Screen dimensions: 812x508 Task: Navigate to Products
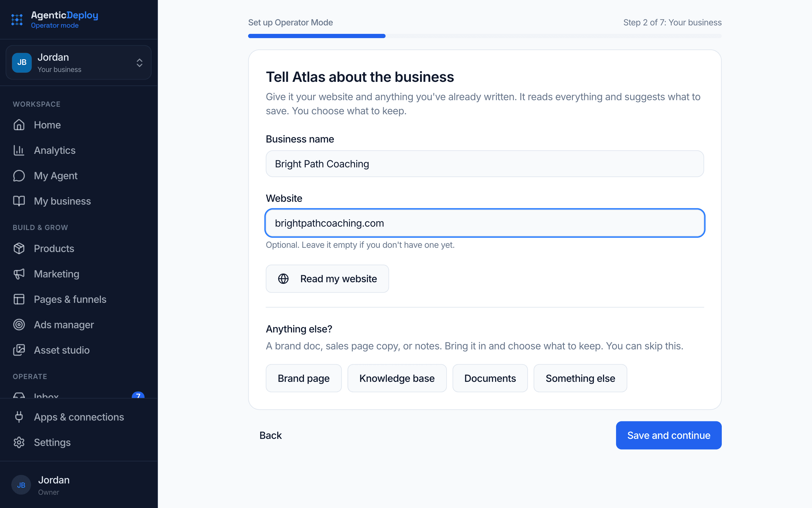click(79, 248)
